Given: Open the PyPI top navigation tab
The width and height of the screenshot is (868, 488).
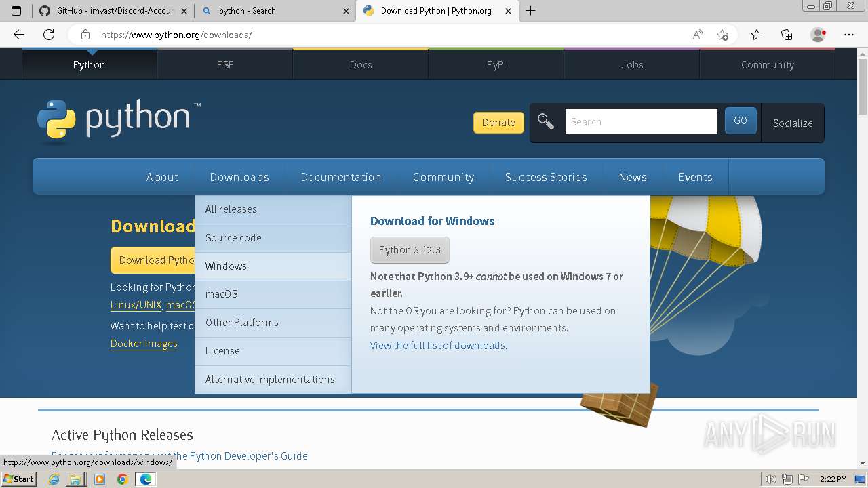Looking at the screenshot, I should [496, 64].
